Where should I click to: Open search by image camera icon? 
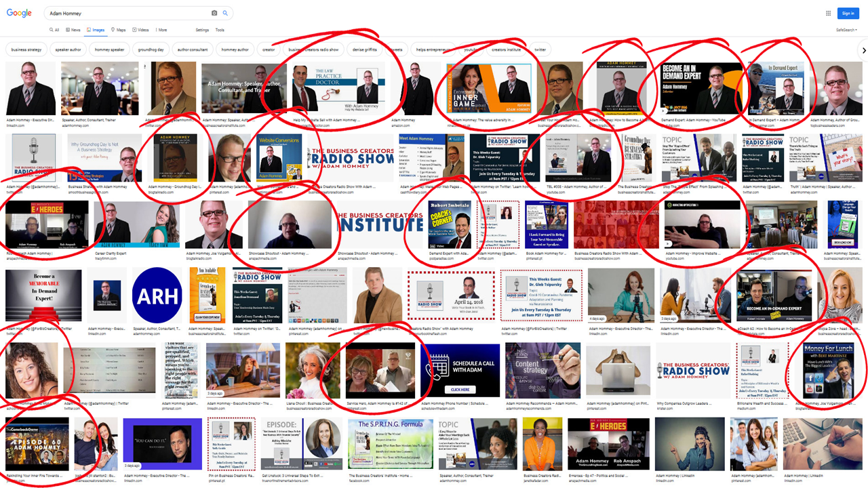(x=214, y=13)
